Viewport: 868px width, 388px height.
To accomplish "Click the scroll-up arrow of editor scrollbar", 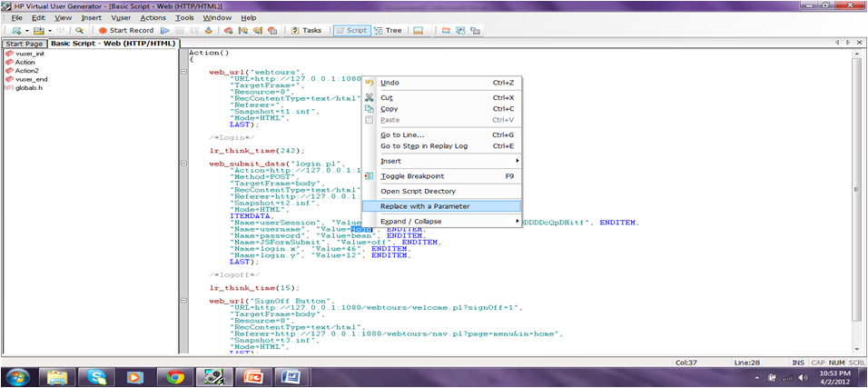I will 856,53.
